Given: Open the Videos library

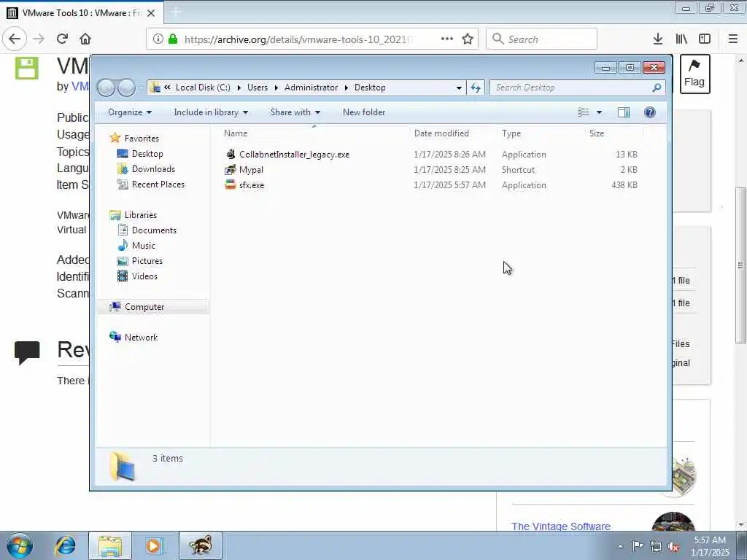Looking at the screenshot, I should 144,276.
